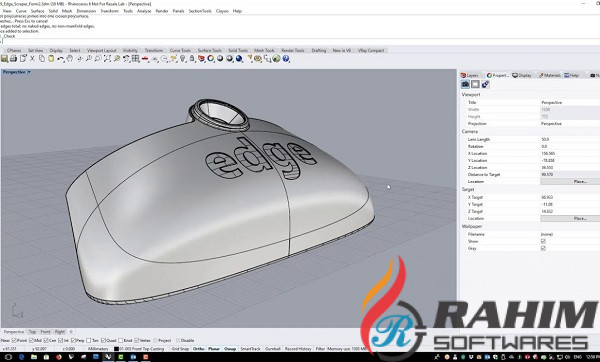600x362 pixels.
Task: Open the Analyze menu
Action: click(144, 11)
